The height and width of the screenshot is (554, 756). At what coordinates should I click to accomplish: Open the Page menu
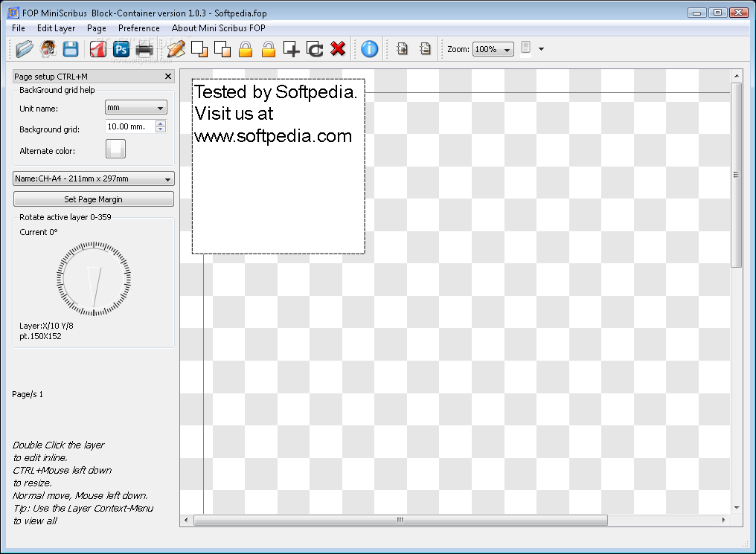[97, 28]
